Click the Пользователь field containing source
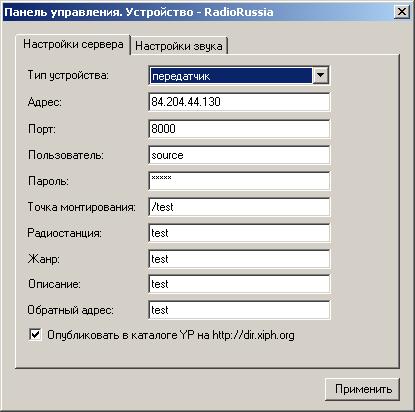The image size is (415, 412). pos(239,155)
